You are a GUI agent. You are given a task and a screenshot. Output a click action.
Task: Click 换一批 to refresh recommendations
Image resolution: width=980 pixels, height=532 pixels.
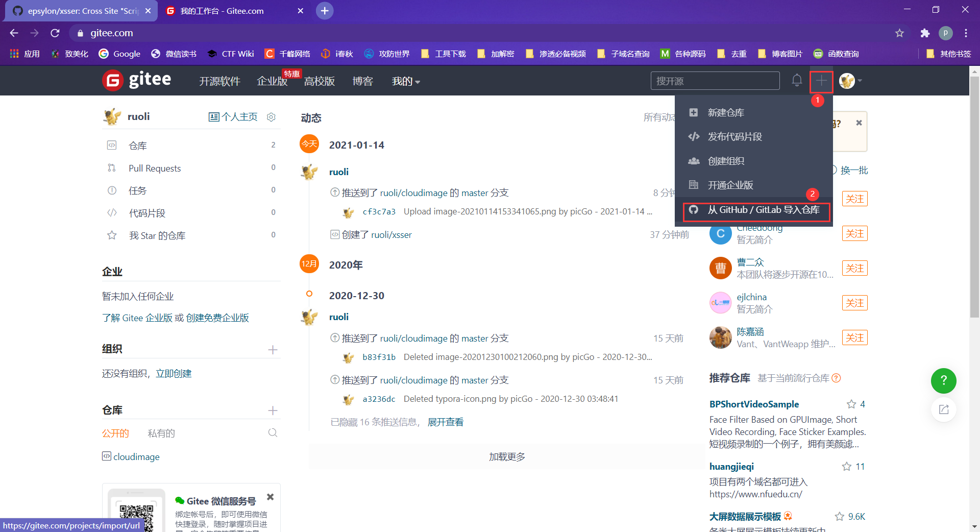coord(853,171)
